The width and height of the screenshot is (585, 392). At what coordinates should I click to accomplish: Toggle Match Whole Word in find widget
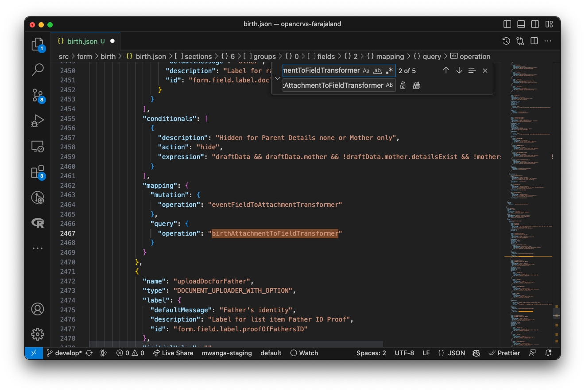(x=378, y=70)
